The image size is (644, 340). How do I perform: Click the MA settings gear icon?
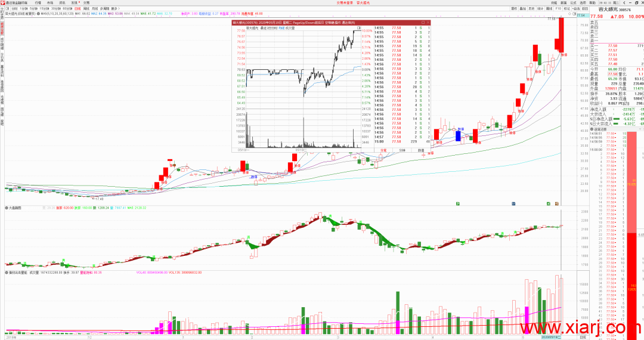[38, 14]
